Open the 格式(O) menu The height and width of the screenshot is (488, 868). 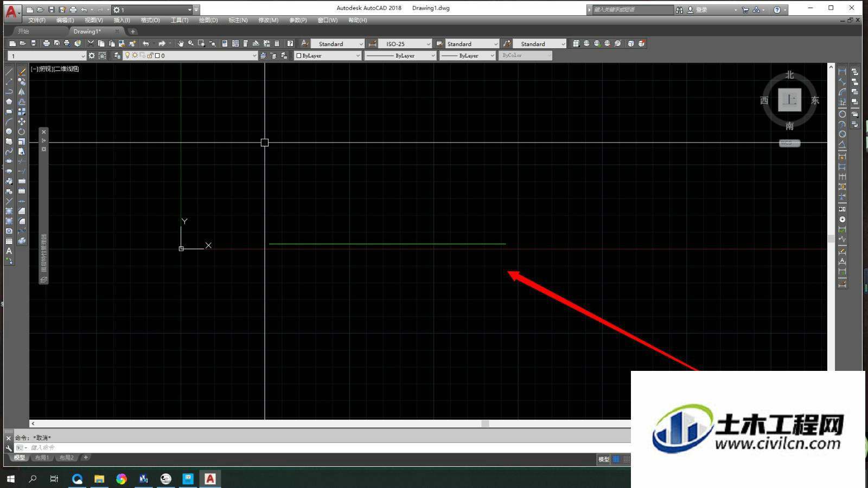[x=150, y=20]
